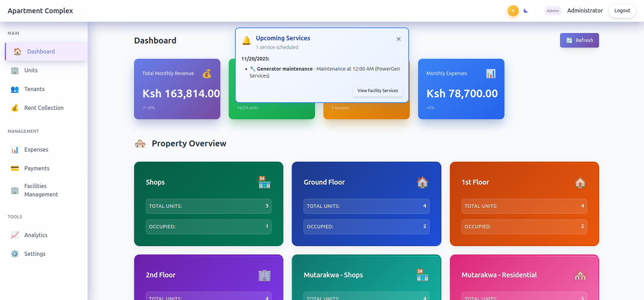This screenshot has width=644, height=300.
Task: Open the Dashboard menu item
Action: 46,51
